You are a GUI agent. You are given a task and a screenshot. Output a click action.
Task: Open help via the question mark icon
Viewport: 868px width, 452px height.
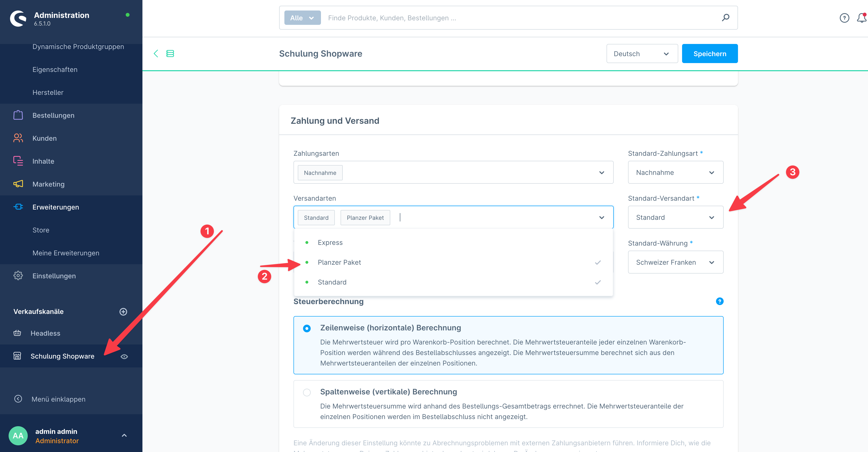[844, 18]
